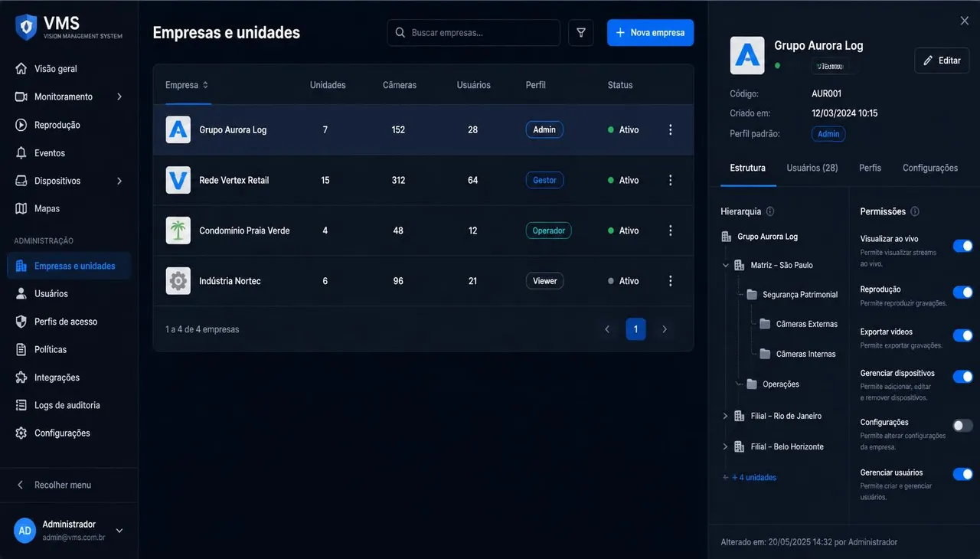Open the Configurações tab in the details panel
980x559 pixels.
click(x=930, y=168)
